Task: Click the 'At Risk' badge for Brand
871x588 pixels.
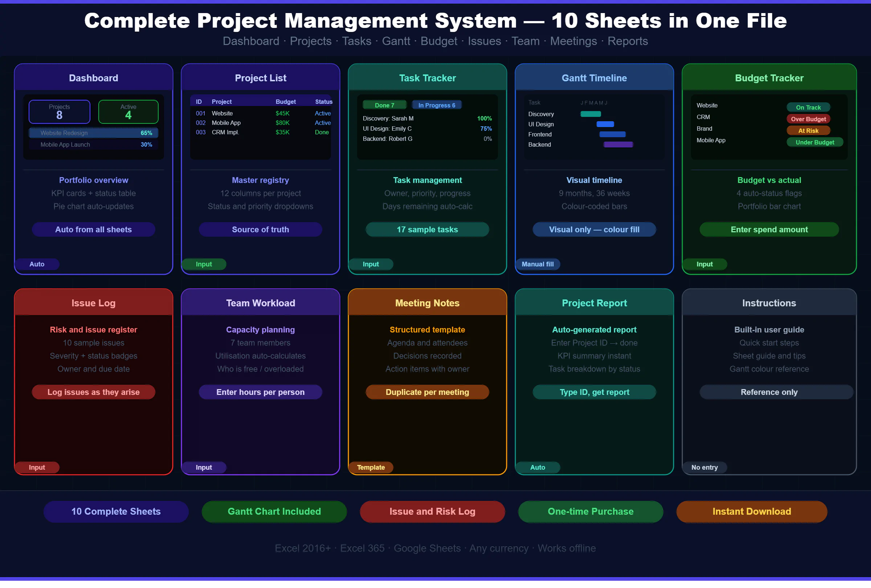Action: tap(808, 131)
